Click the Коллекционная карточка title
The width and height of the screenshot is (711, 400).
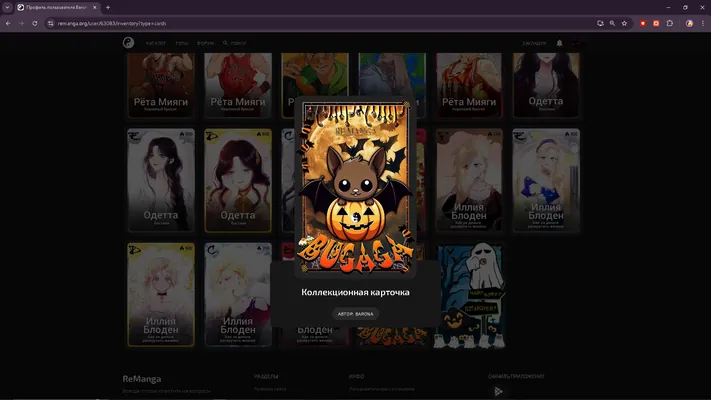[x=355, y=292]
